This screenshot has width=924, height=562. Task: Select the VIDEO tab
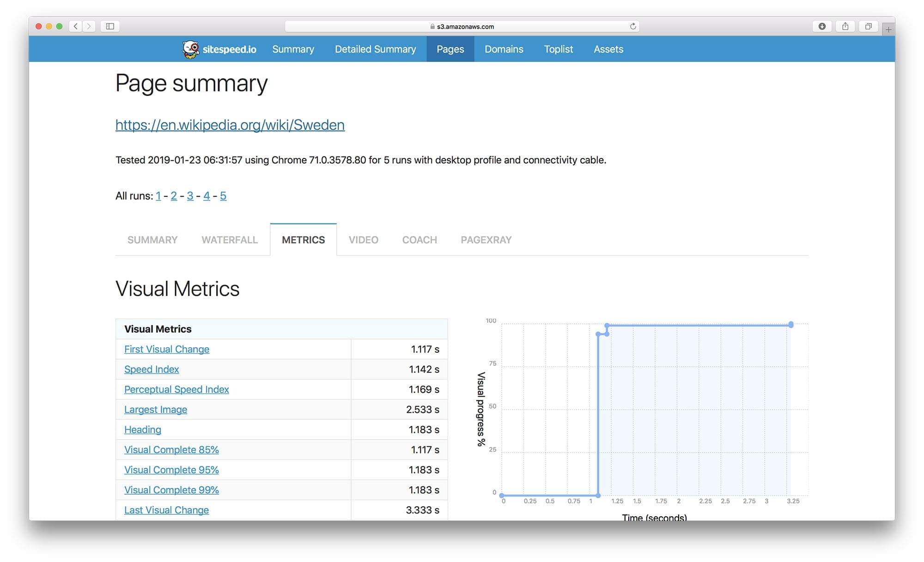pyautogui.click(x=363, y=240)
